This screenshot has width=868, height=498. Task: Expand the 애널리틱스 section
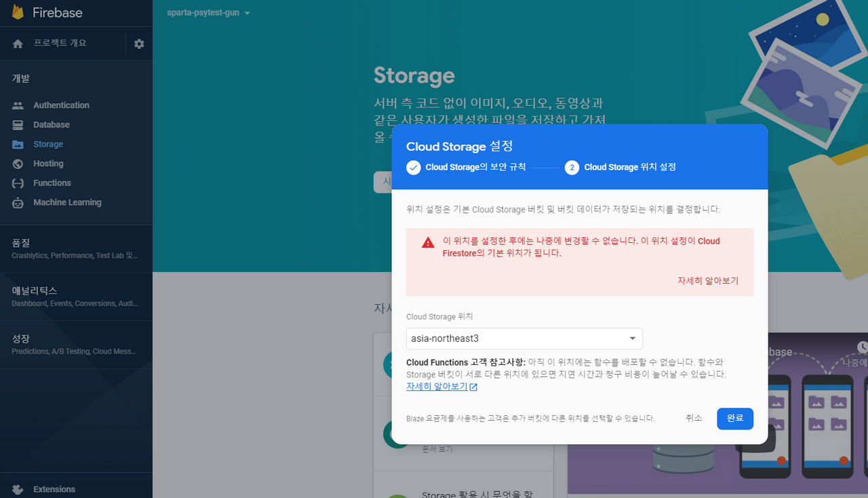[76, 296]
